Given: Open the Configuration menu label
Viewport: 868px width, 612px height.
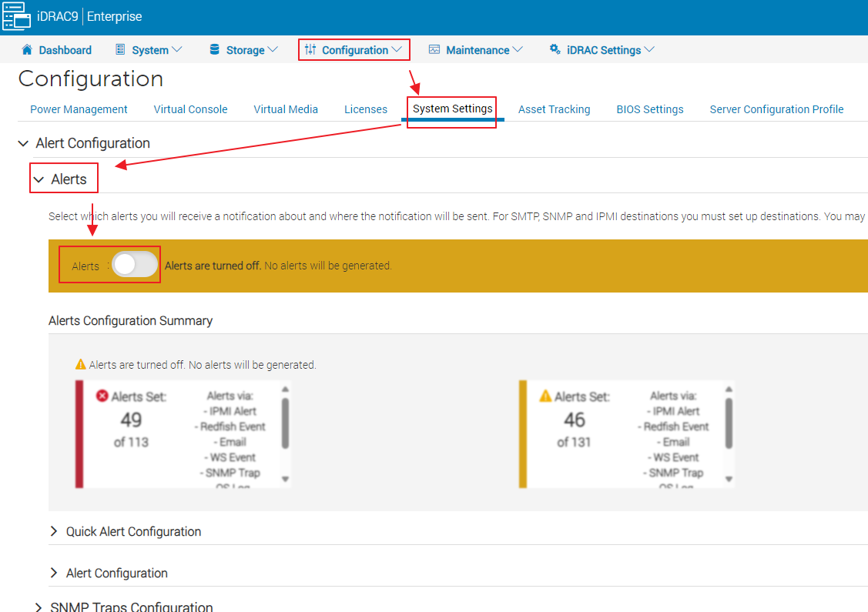Looking at the screenshot, I should point(355,50).
